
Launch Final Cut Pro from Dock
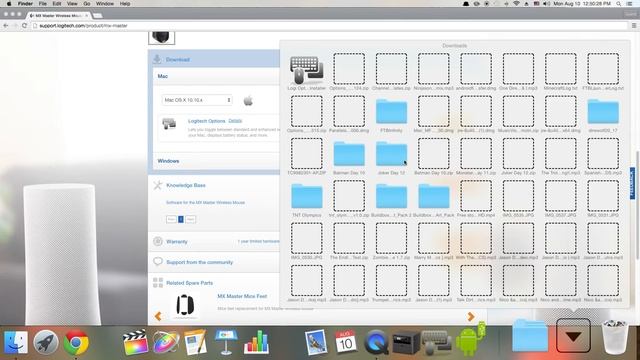135,342
